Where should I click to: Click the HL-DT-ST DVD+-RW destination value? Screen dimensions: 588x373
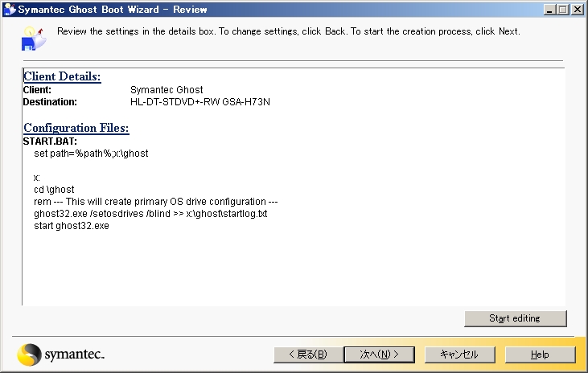(200, 102)
